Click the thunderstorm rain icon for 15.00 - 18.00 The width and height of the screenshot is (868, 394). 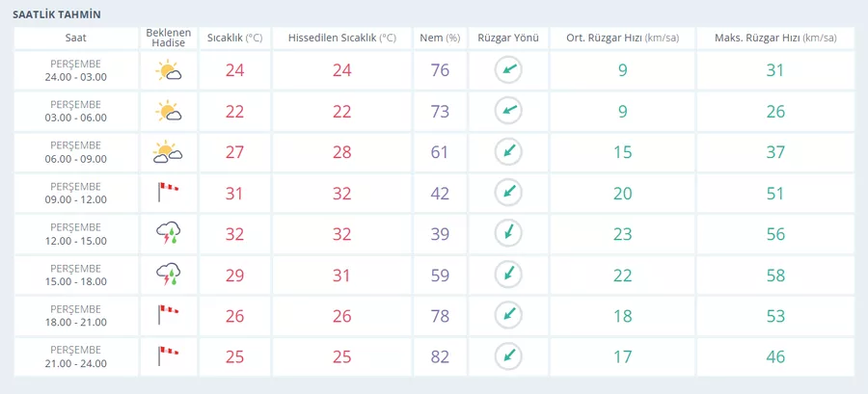[168, 276]
